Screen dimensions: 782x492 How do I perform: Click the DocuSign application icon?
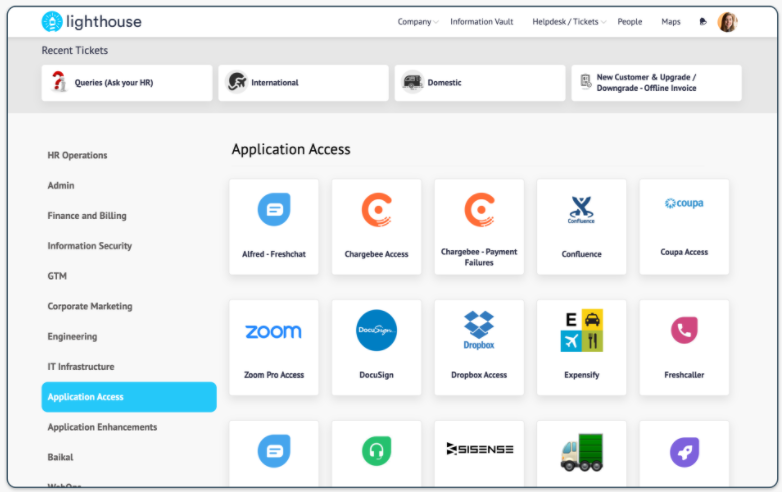376,331
